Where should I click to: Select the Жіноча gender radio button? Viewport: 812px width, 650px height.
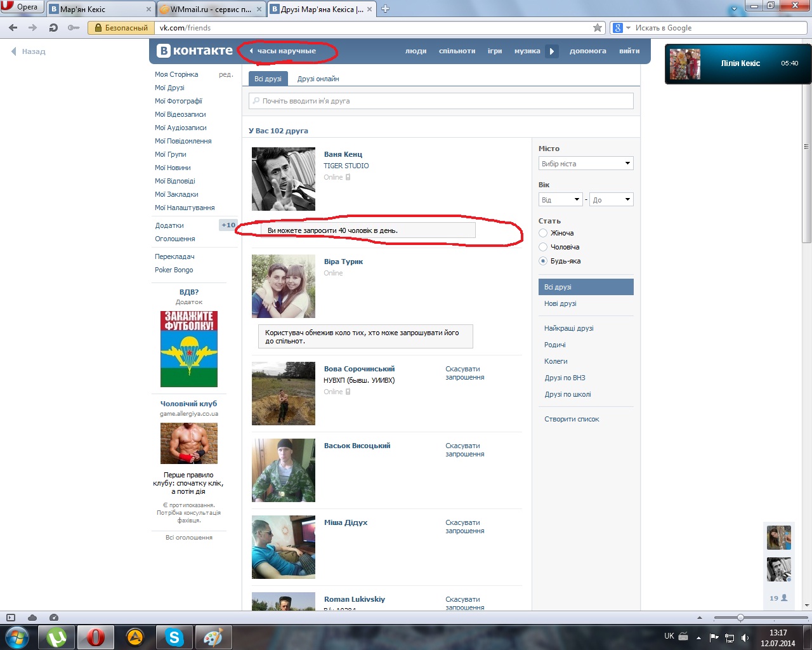543,233
